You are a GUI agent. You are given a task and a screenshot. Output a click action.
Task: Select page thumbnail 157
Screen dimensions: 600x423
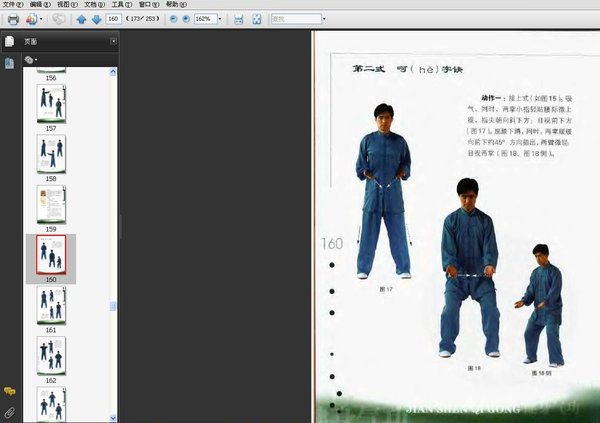point(51,104)
